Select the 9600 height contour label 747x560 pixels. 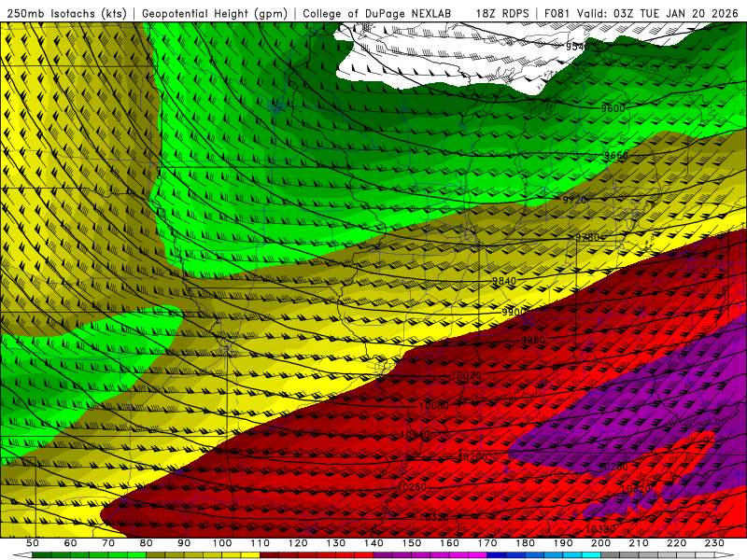(x=613, y=108)
